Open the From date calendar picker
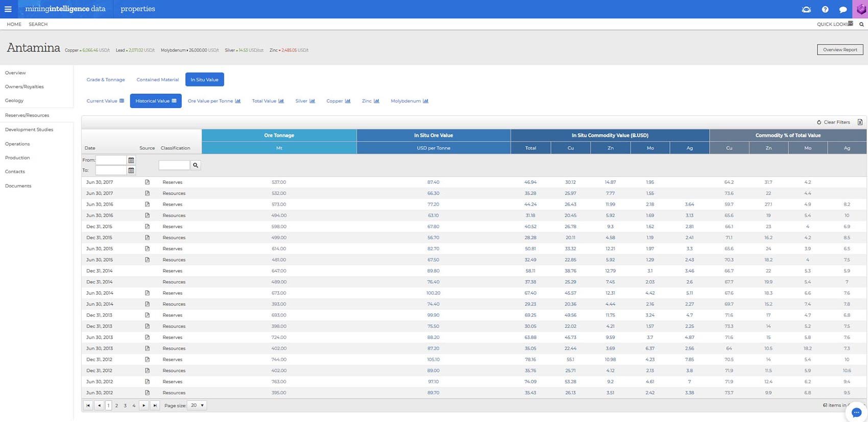Screen dimensions: 868x422 tap(131, 160)
